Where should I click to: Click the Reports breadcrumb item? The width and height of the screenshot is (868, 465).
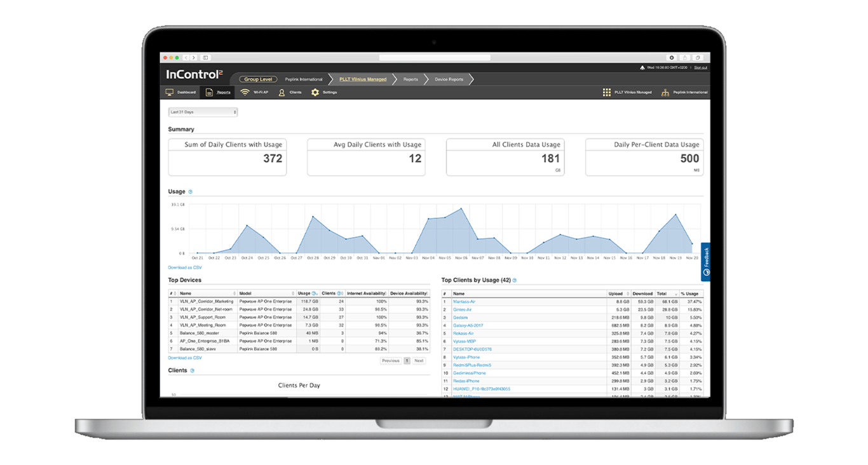pyautogui.click(x=410, y=79)
